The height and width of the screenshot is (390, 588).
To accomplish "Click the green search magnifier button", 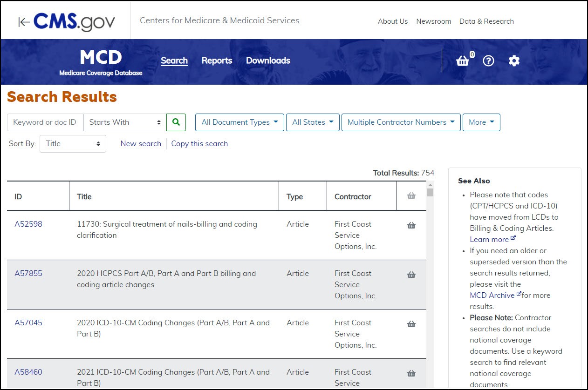I will pos(176,122).
